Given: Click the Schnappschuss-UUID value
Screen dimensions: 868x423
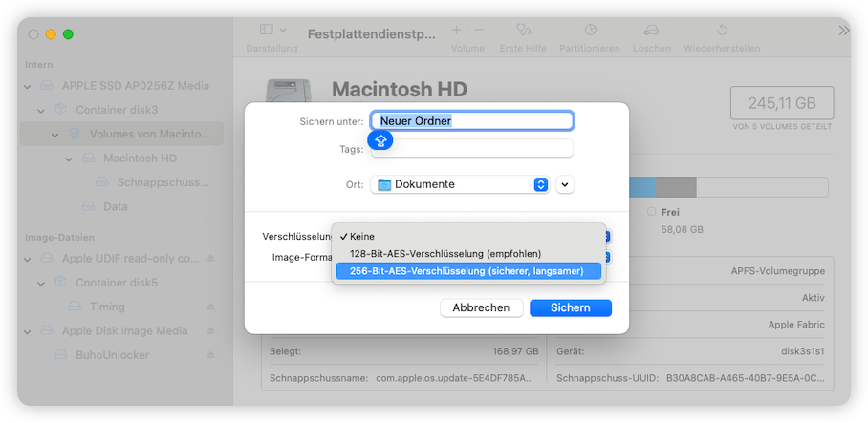Looking at the screenshot, I should [745, 379].
